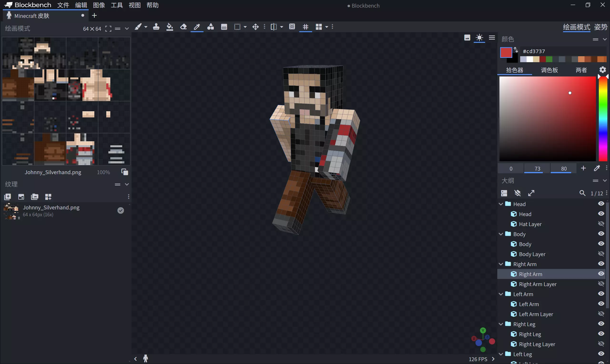Select the paint bucket fill tool
Viewport: 610px width, 364px height.
click(170, 27)
